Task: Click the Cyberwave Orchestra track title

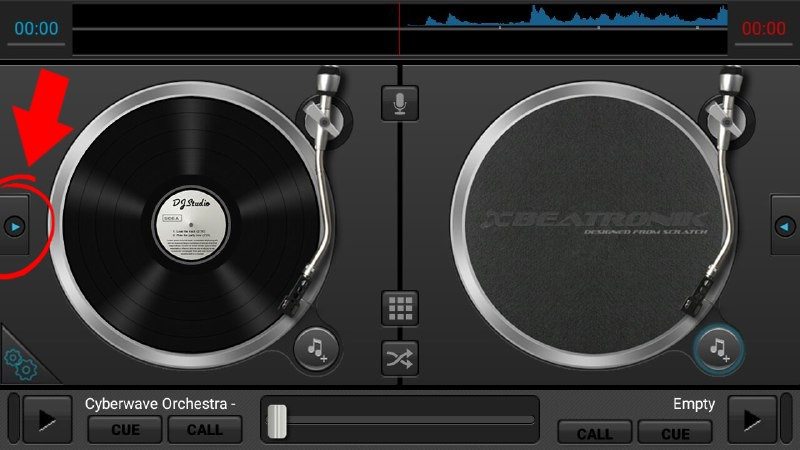Action: pyautogui.click(x=160, y=404)
